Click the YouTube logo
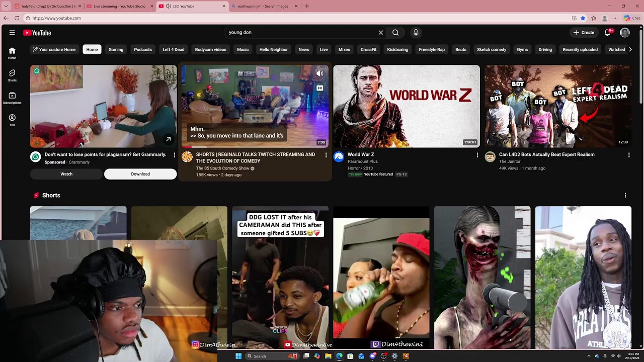Image resolution: width=644 pixels, height=362 pixels. point(37,33)
